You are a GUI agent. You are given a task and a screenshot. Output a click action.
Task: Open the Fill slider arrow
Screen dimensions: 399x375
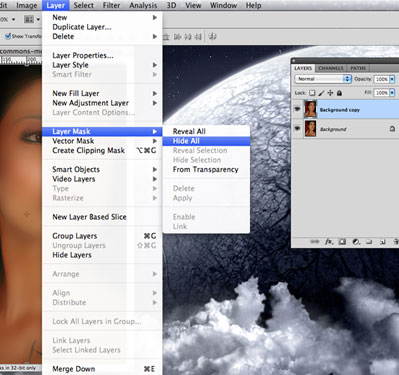pyautogui.click(x=392, y=93)
